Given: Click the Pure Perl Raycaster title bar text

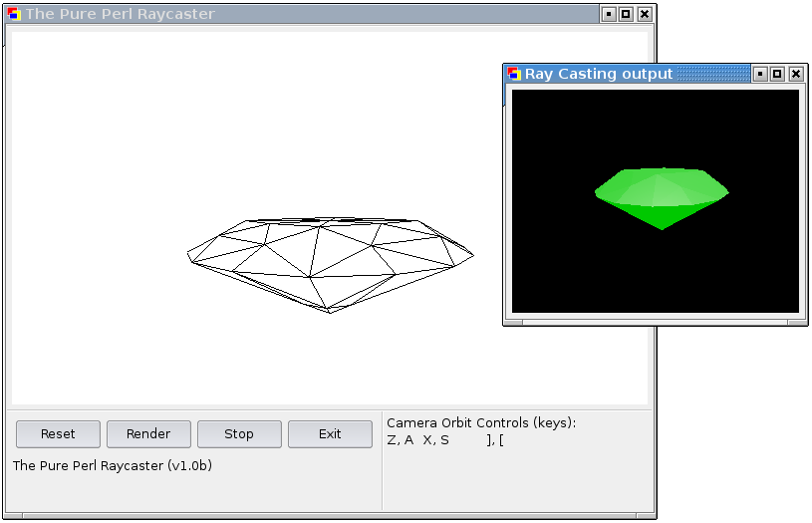Looking at the screenshot, I should [x=121, y=14].
